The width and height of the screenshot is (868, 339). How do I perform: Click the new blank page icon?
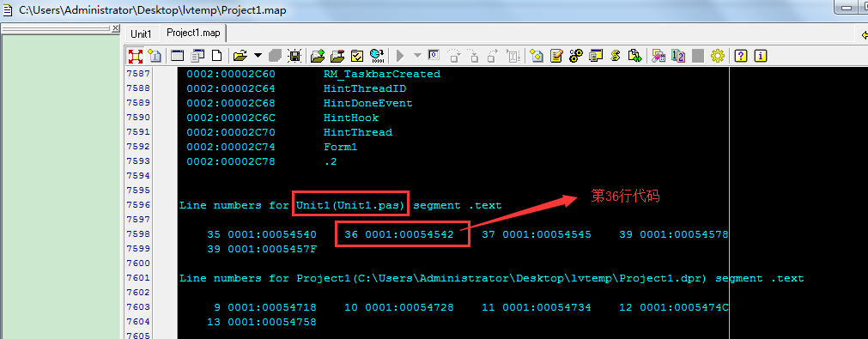pos(217,55)
